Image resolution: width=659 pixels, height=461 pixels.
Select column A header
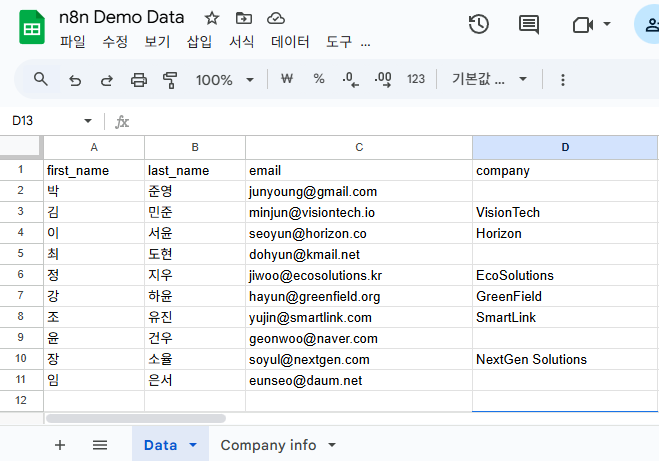point(94,148)
